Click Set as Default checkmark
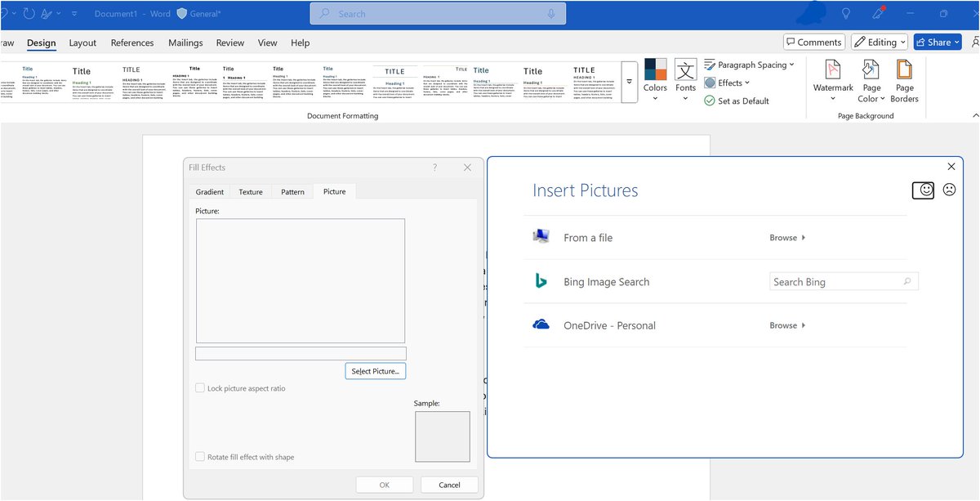 pos(710,101)
